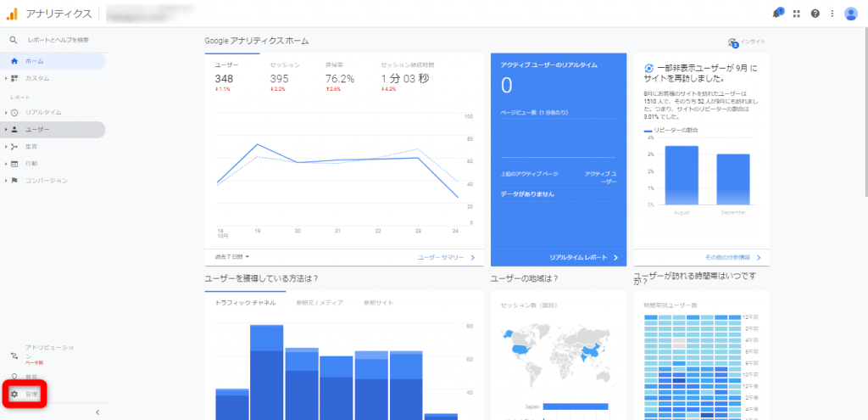Click the レポートとヘルプを検索 search field
This screenshot has width=868, height=420.
click(58, 40)
